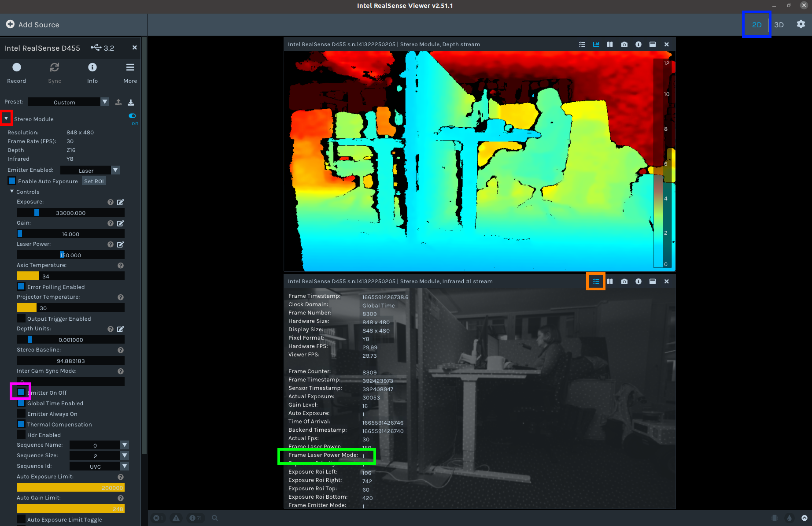
Task: Switch to the 3D view tab
Action: coord(779,25)
